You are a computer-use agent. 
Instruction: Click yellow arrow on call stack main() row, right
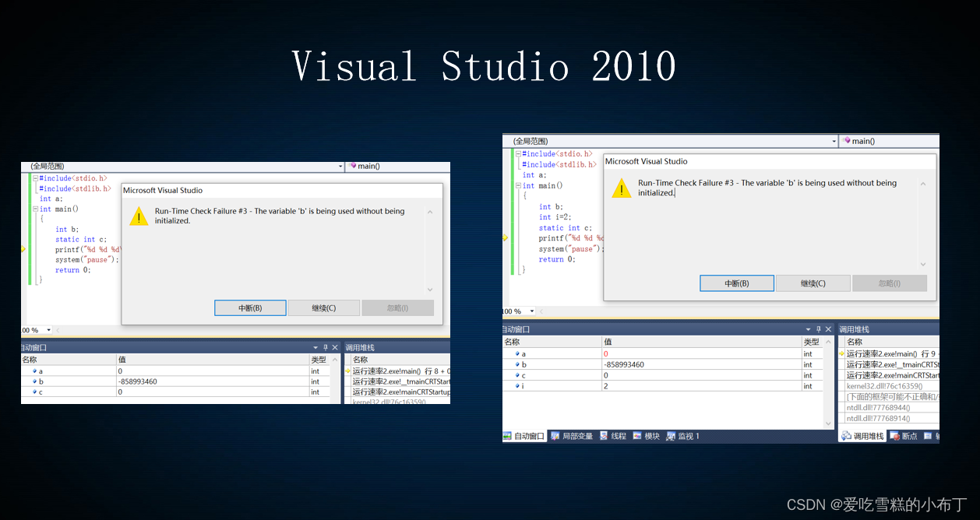842,353
